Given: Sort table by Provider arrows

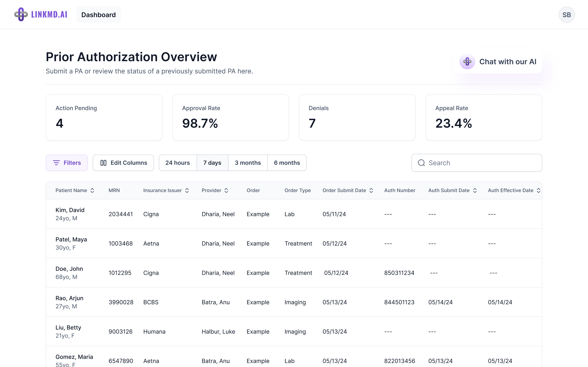Looking at the screenshot, I should pyautogui.click(x=226, y=191).
